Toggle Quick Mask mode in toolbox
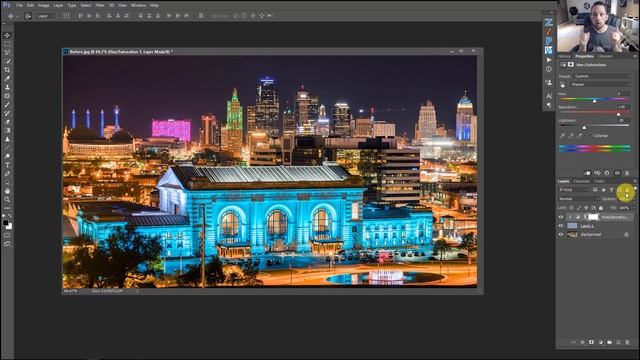 coord(7,235)
